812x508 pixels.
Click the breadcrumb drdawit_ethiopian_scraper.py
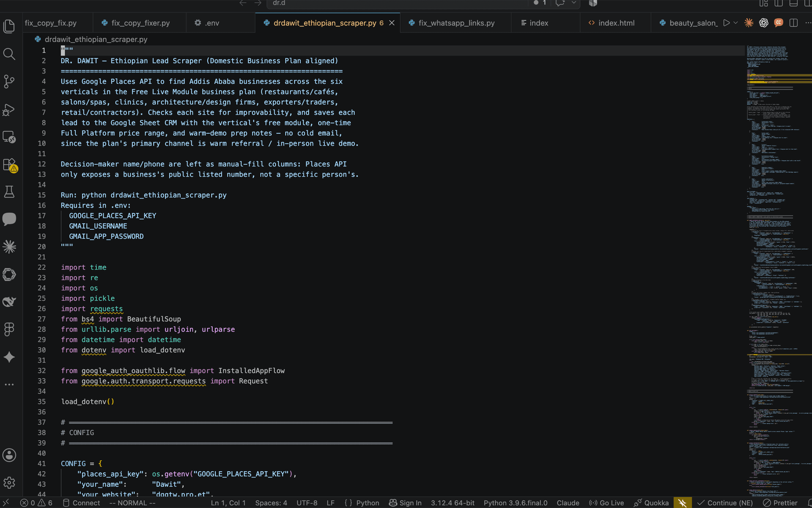96,39
